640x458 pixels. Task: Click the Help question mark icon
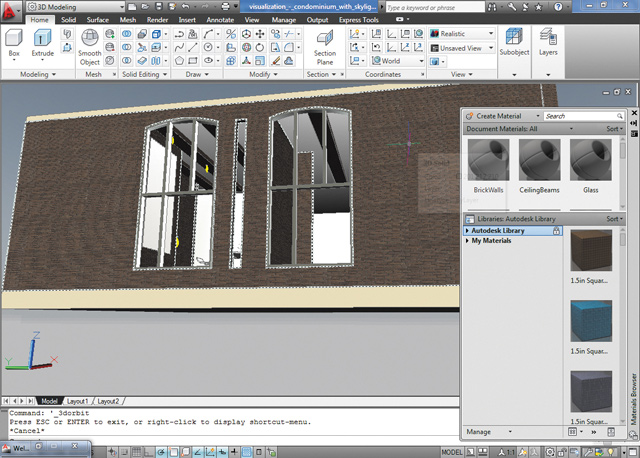[558, 7]
